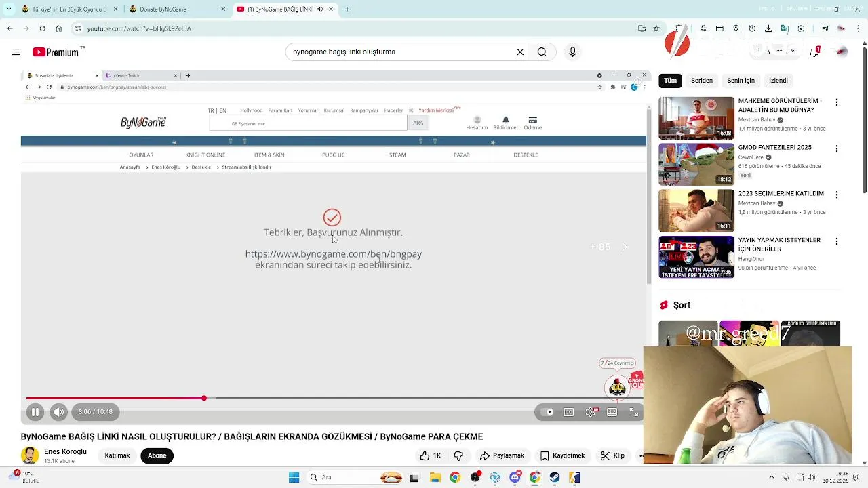The image size is (868, 488).
Task: Go to browser home page
Action: (58, 28)
